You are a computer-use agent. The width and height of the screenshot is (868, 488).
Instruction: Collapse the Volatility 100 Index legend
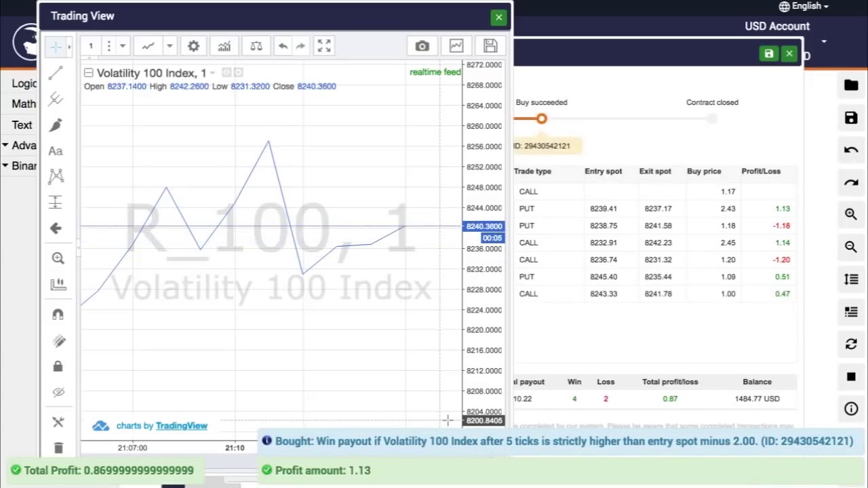coord(88,73)
